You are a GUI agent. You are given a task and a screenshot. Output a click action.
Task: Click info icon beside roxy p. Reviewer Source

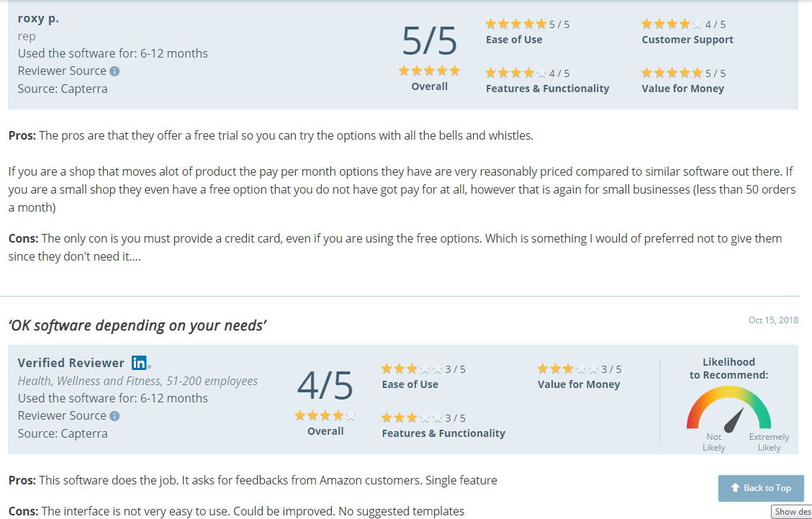coord(114,71)
